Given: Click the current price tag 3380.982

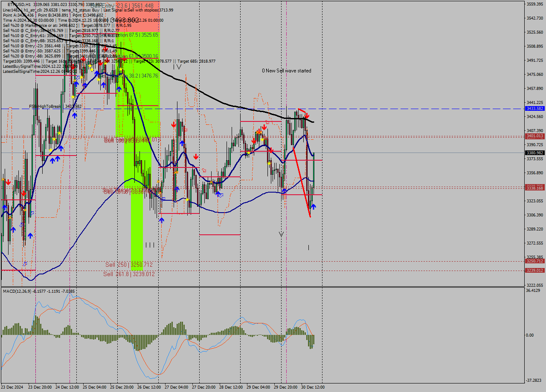Looking at the screenshot, I should coord(535,153).
